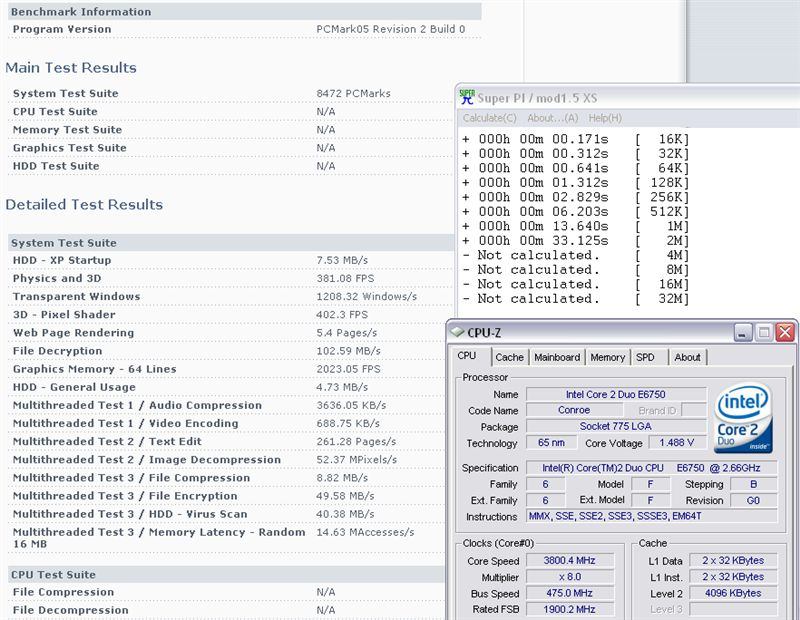Click the L1 Data value 2 x 32 KBytes

[x=733, y=560]
